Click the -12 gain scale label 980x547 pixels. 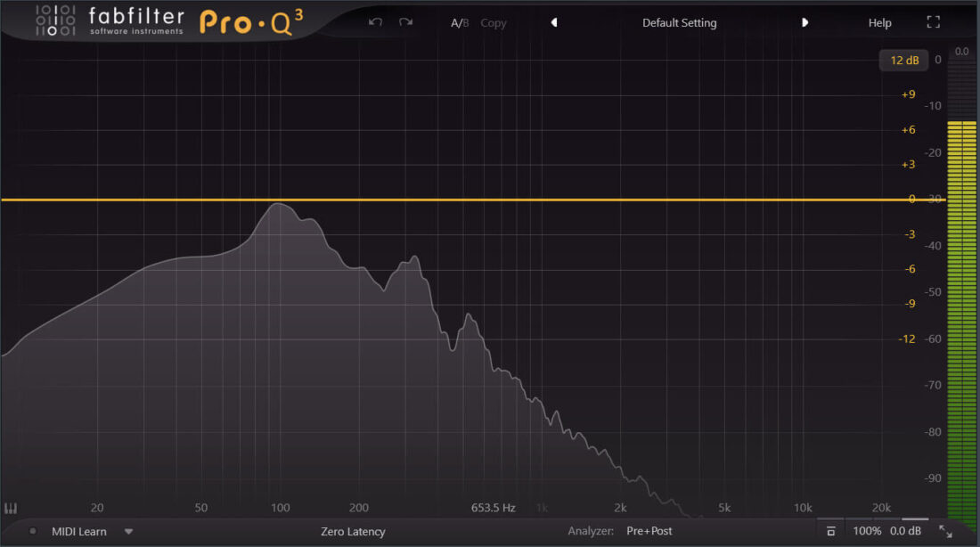(906, 339)
